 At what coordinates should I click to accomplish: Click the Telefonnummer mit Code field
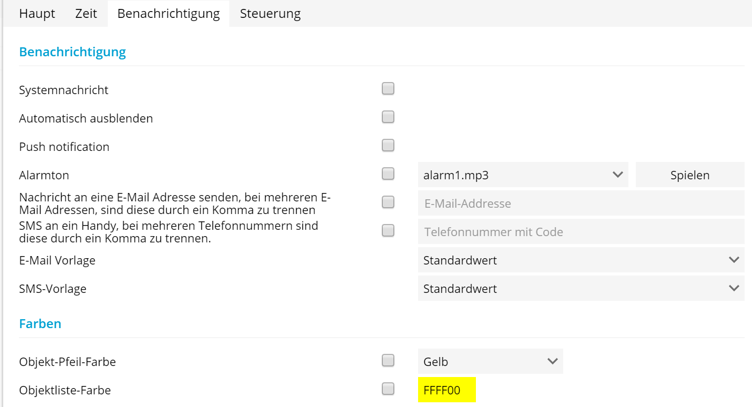tap(580, 232)
